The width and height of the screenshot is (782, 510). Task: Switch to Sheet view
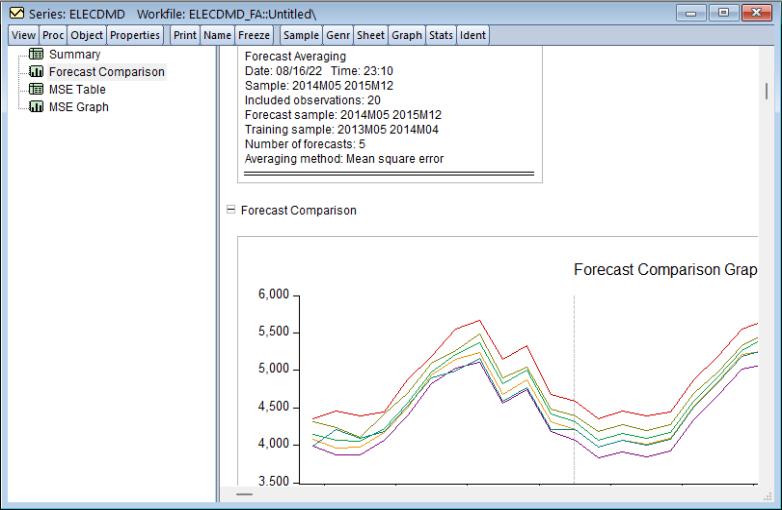coord(370,35)
